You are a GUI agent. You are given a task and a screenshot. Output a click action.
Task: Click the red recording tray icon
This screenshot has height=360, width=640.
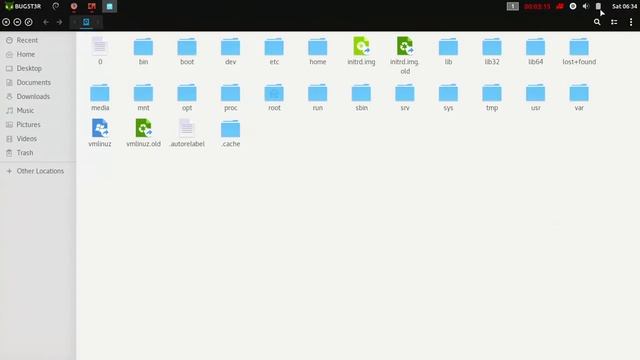[560, 6]
